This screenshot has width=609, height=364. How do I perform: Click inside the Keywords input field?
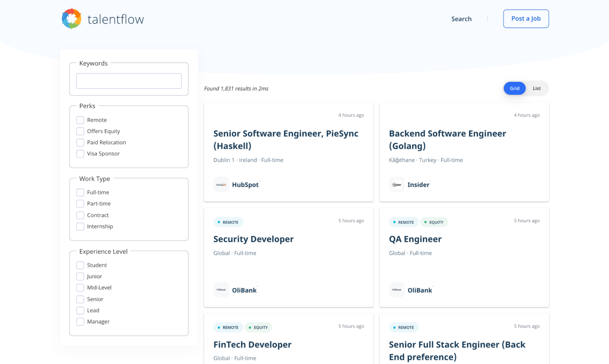(129, 80)
